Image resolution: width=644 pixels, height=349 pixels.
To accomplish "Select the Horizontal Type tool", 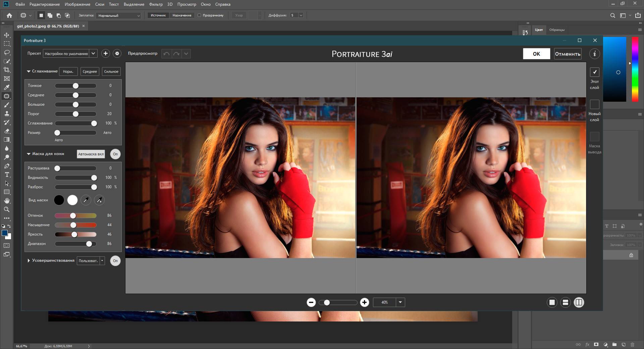I will [x=7, y=174].
